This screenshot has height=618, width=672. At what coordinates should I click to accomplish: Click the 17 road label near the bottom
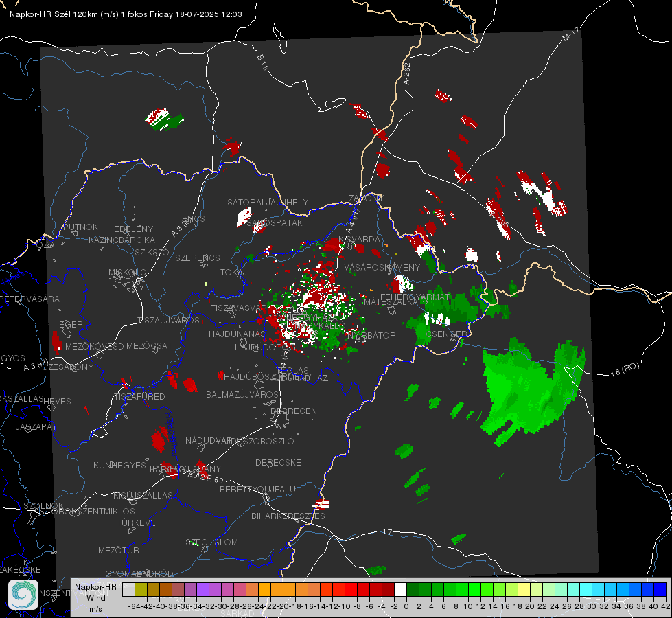coord(387,531)
